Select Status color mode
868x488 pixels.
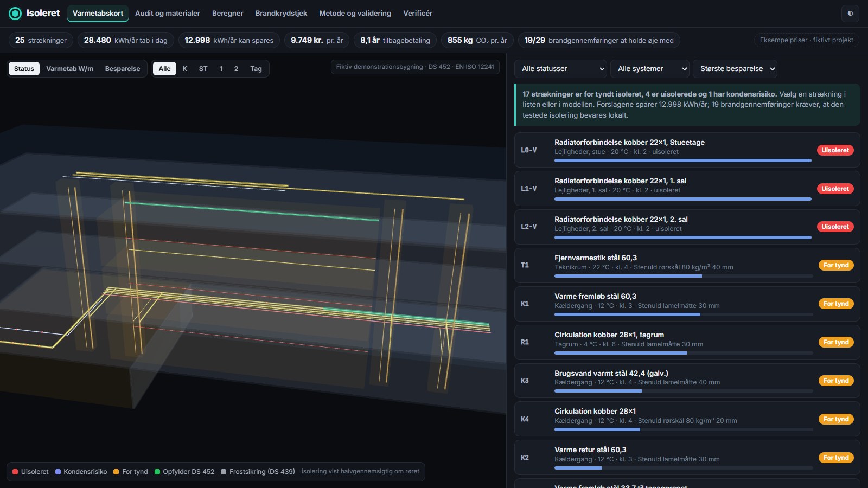click(24, 69)
